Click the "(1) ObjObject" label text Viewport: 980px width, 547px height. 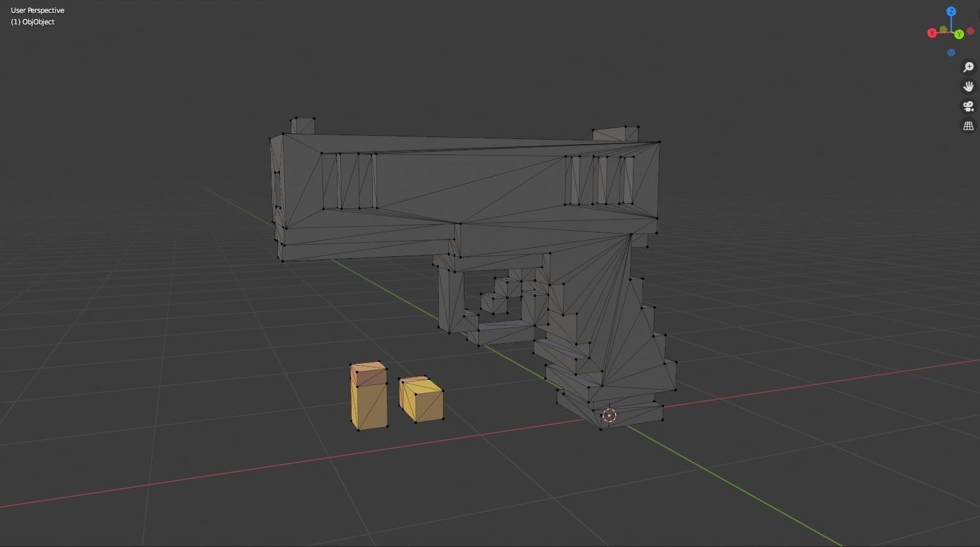click(x=33, y=22)
